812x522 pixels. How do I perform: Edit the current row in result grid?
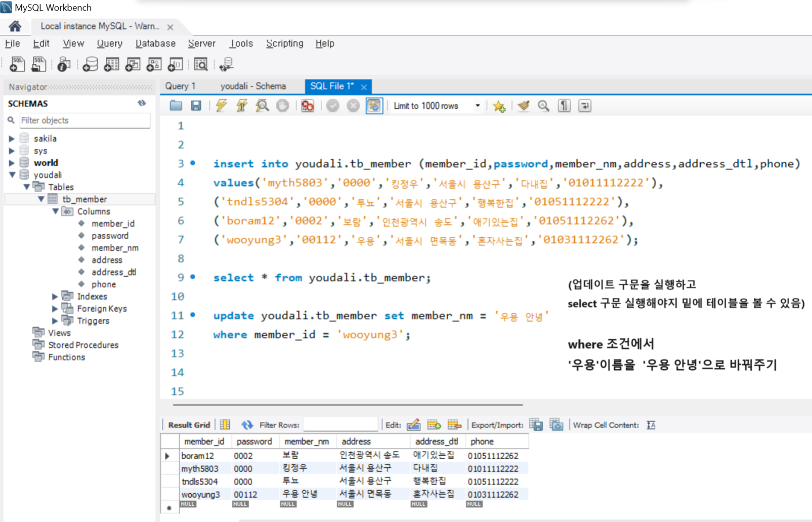413,425
